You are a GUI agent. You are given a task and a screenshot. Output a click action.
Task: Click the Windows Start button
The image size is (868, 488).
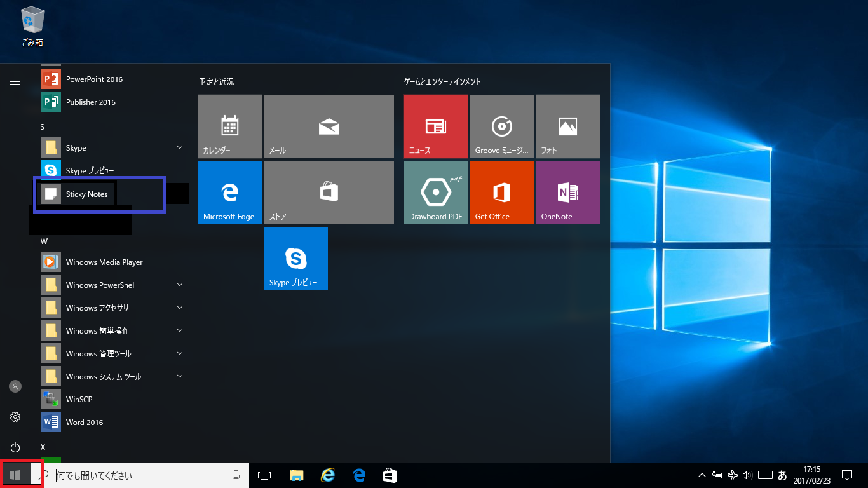point(15,475)
